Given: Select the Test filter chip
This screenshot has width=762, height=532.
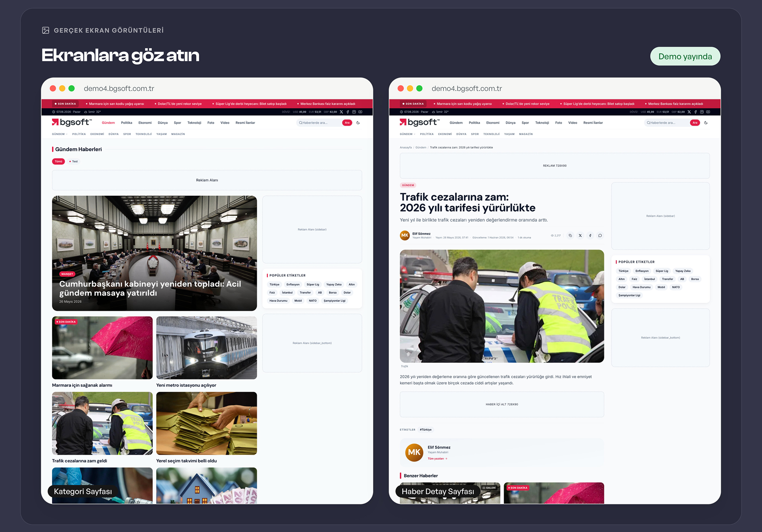Looking at the screenshot, I should coord(73,161).
